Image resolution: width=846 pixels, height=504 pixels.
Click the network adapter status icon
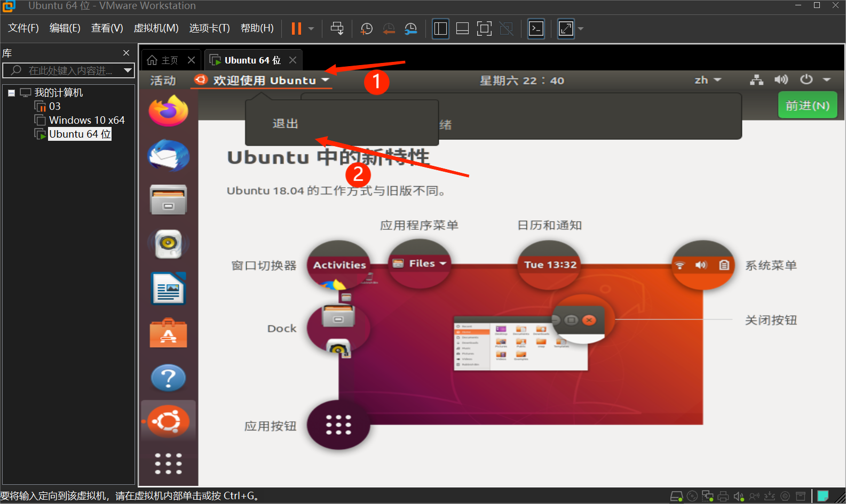(x=708, y=497)
